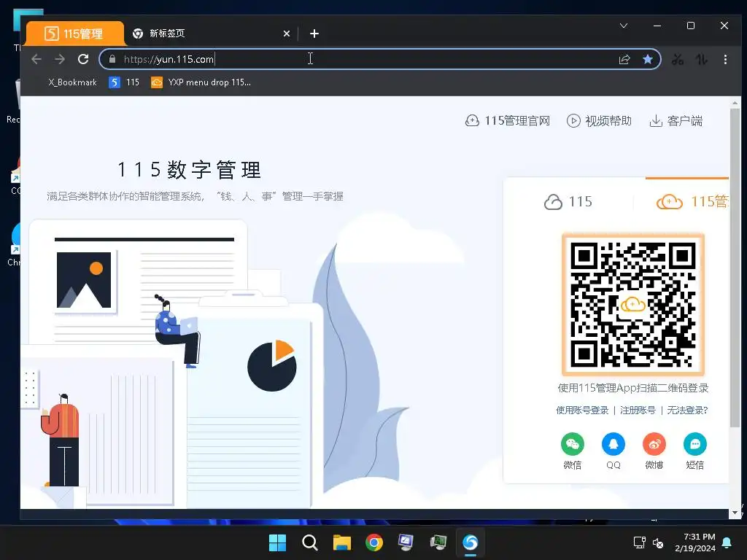Click the share icon in the address bar
Image resolution: width=747 pixels, height=560 pixels.
624,59
